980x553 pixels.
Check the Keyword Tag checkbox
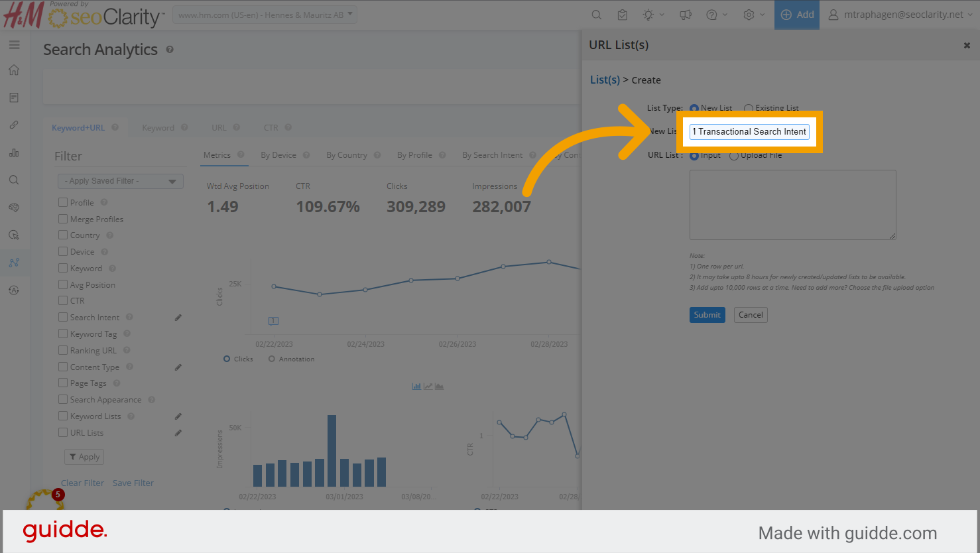(63, 334)
